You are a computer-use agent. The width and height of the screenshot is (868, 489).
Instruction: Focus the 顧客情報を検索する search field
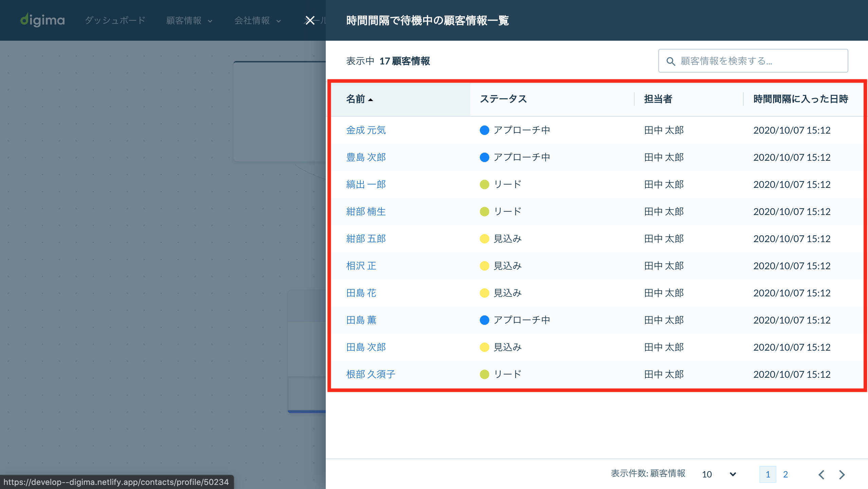pos(753,61)
